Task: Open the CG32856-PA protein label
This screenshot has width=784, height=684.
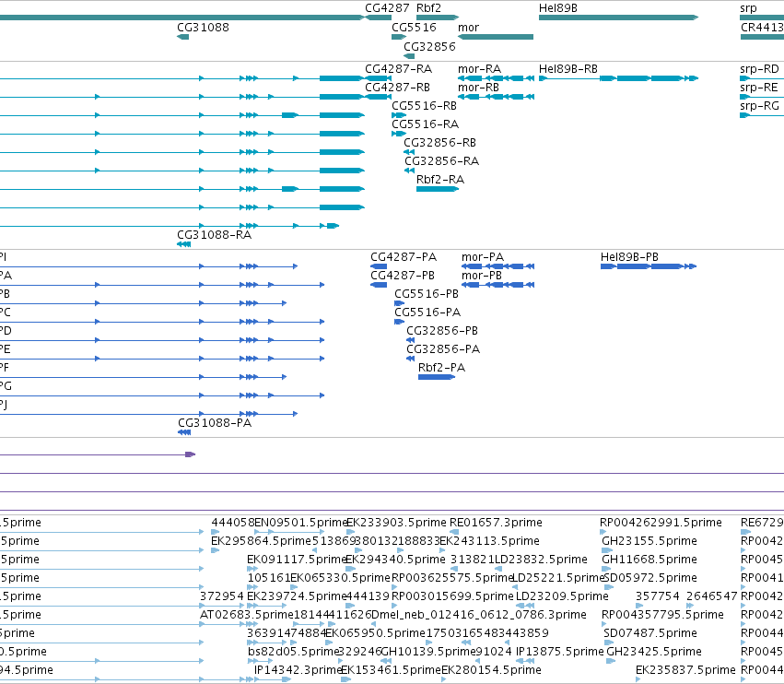Action: pos(443,348)
